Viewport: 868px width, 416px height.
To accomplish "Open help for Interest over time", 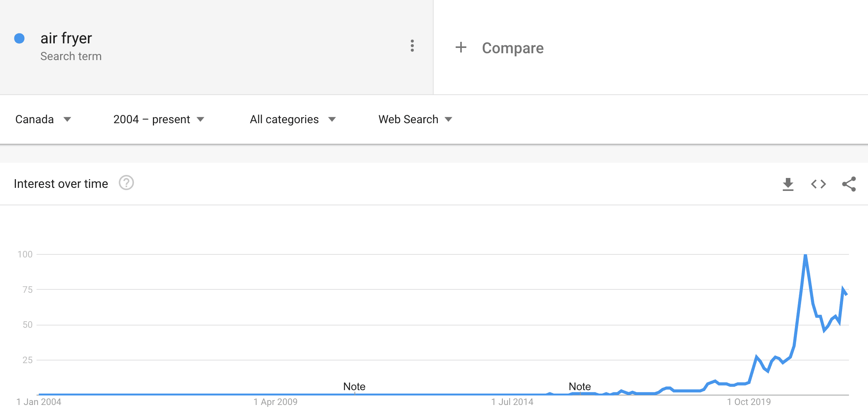I will (126, 183).
